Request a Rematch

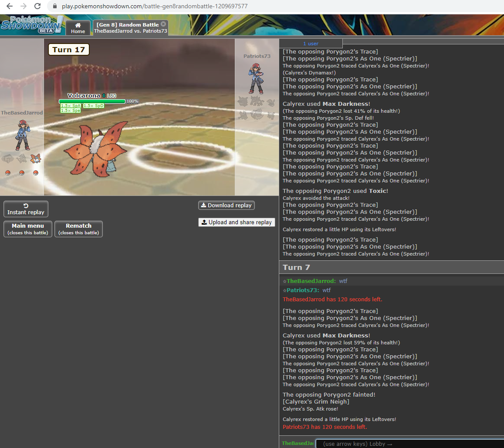78,229
